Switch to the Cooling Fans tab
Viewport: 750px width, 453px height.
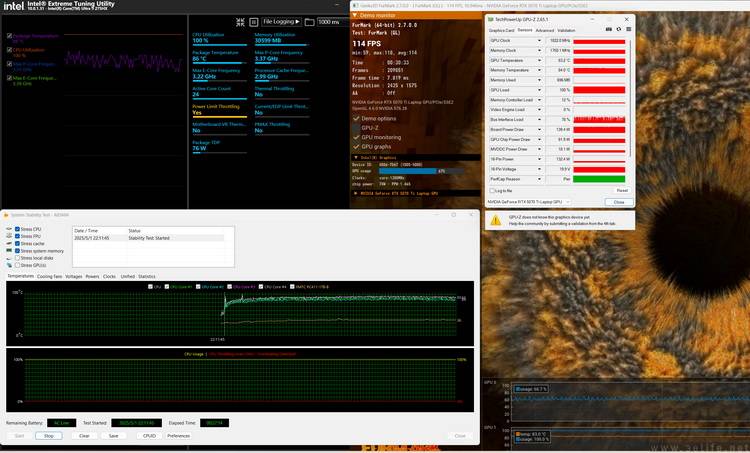pos(50,276)
